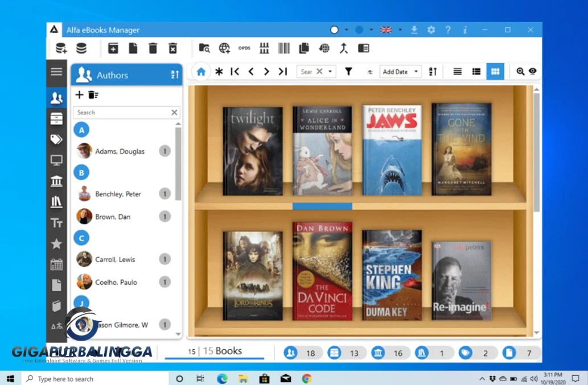Open the filter funnel
588x385 pixels.
coord(348,71)
